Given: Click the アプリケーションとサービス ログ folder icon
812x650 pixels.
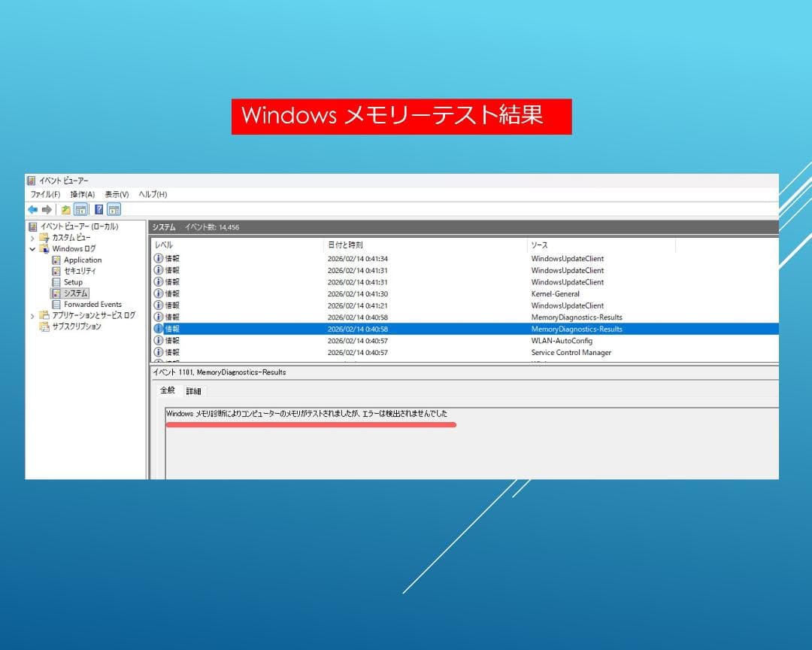Looking at the screenshot, I should 44,315.
